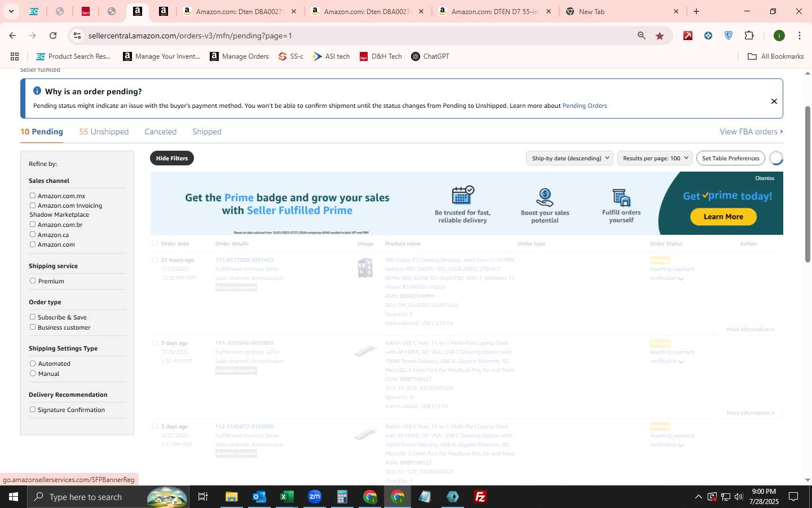Open Zoom from the taskbar
The image size is (812, 508).
(x=315, y=497)
